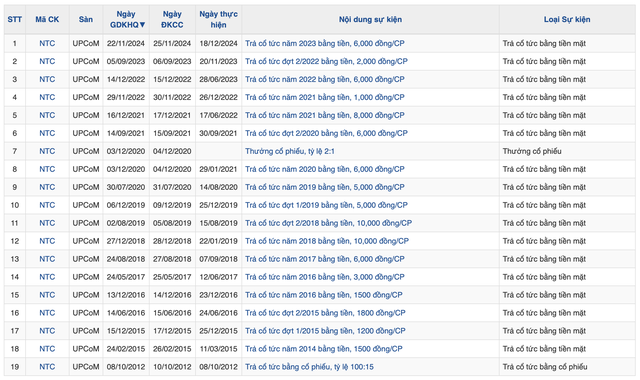This screenshot has height=380, width=640.
Task: Select GDKHQ date cell 29/11/2022
Action: tap(126, 97)
